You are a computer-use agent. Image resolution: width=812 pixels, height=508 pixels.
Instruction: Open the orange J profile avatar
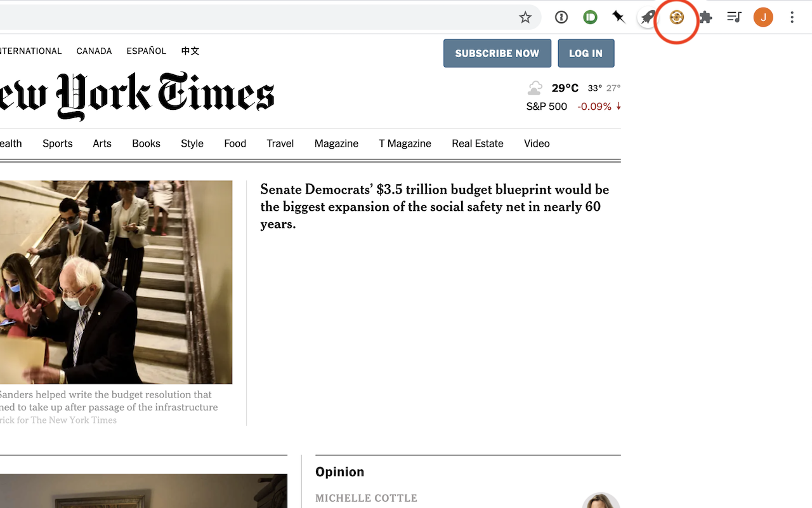(763, 18)
